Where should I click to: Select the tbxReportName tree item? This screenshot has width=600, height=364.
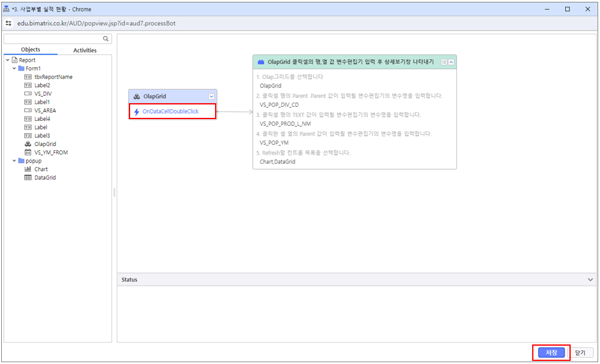(53, 77)
